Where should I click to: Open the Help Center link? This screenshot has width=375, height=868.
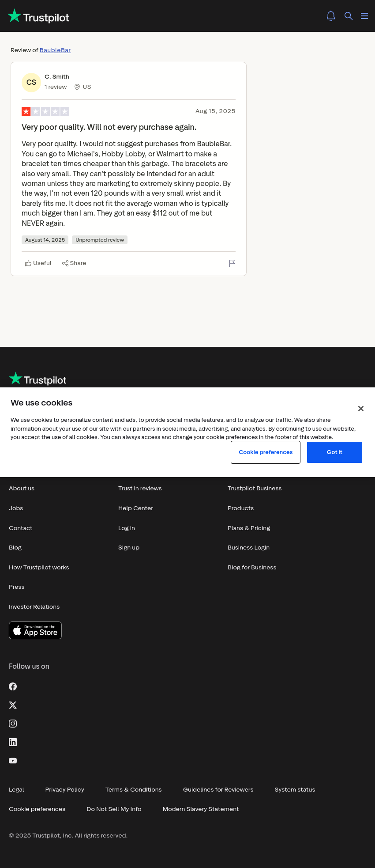click(136, 508)
